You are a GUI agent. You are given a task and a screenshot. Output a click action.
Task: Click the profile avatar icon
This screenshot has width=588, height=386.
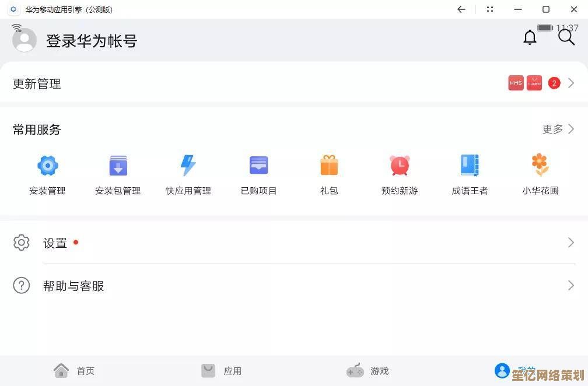pos(24,40)
